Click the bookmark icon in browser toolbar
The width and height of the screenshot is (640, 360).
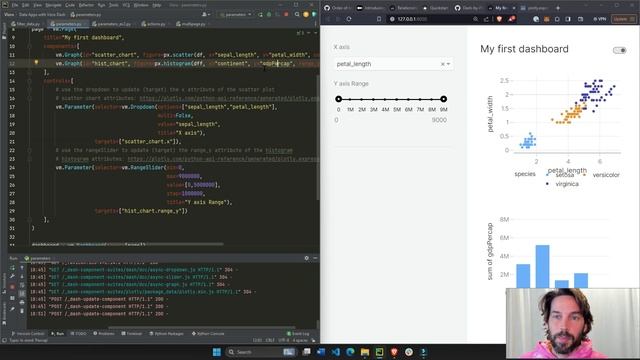tap(379, 19)
